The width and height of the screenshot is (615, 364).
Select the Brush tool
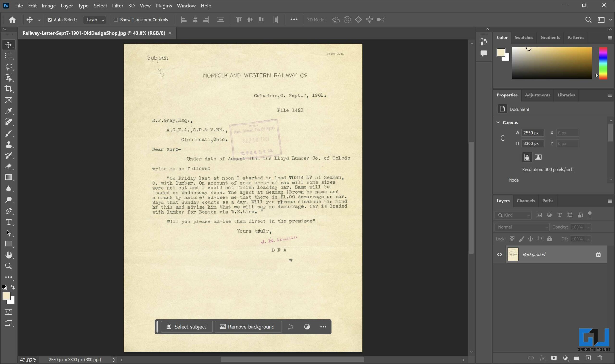[9, 133]
